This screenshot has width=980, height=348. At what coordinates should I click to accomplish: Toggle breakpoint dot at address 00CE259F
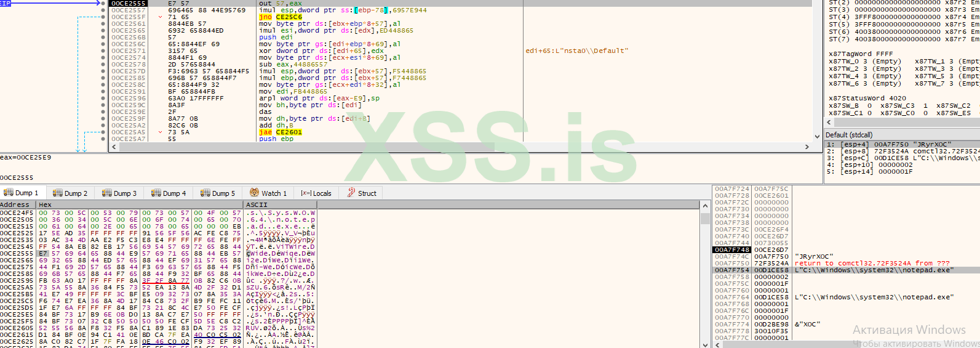(103, 119)
